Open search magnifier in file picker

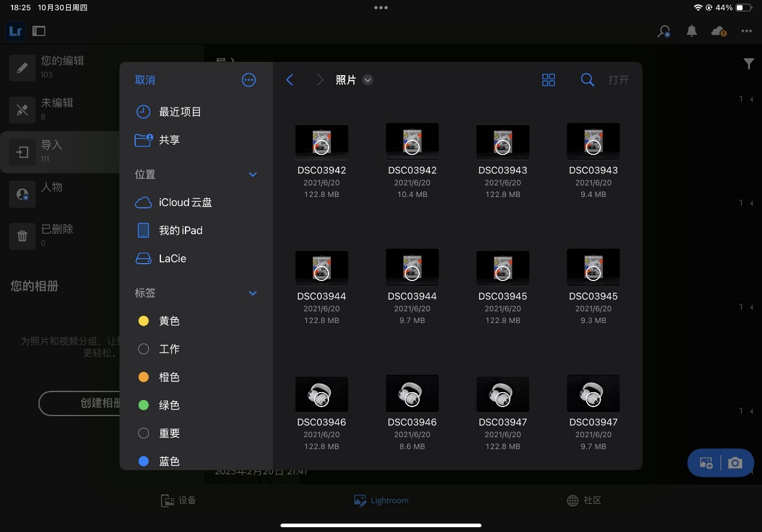[587, 80]
